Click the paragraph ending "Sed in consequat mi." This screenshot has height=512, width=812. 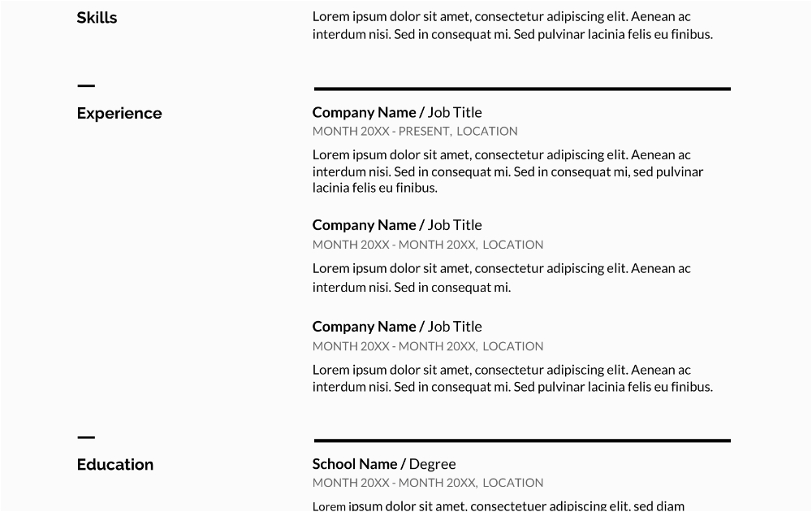click(501, 277)
